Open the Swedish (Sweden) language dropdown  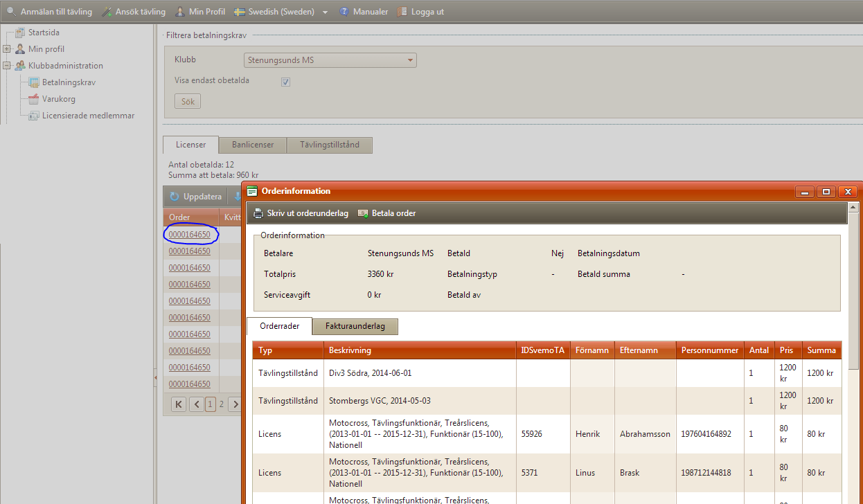pyautogui.click(x=281, y=12)
